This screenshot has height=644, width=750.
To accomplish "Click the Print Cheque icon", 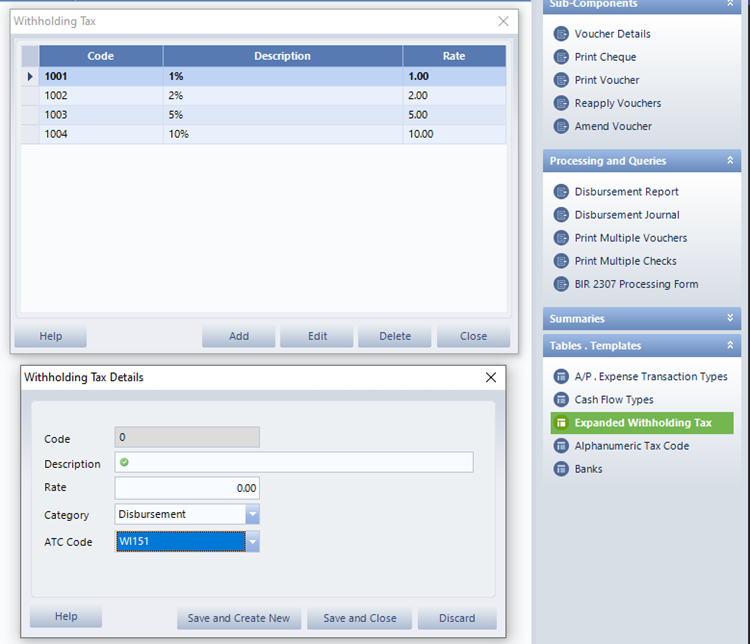I will [561, 57].
